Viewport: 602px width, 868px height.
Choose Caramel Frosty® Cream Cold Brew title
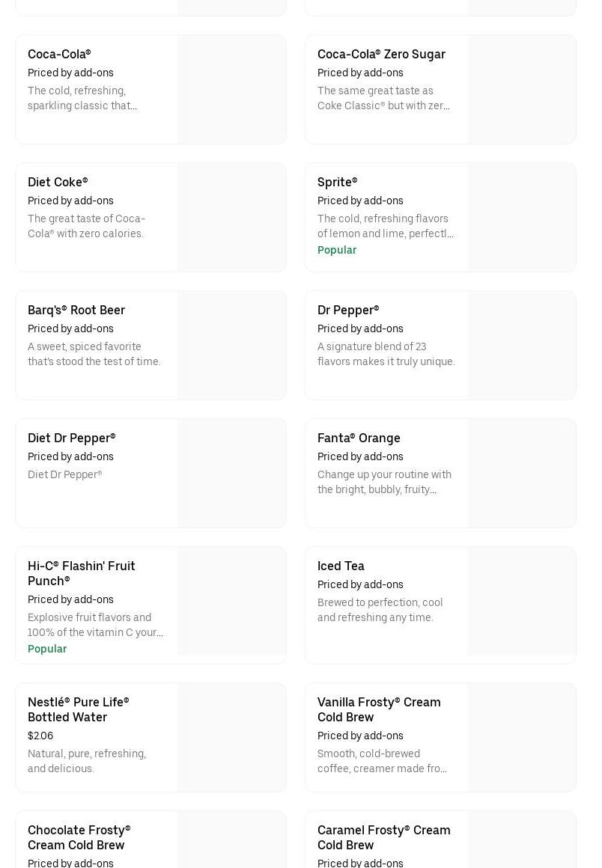[x=383, y=837]
